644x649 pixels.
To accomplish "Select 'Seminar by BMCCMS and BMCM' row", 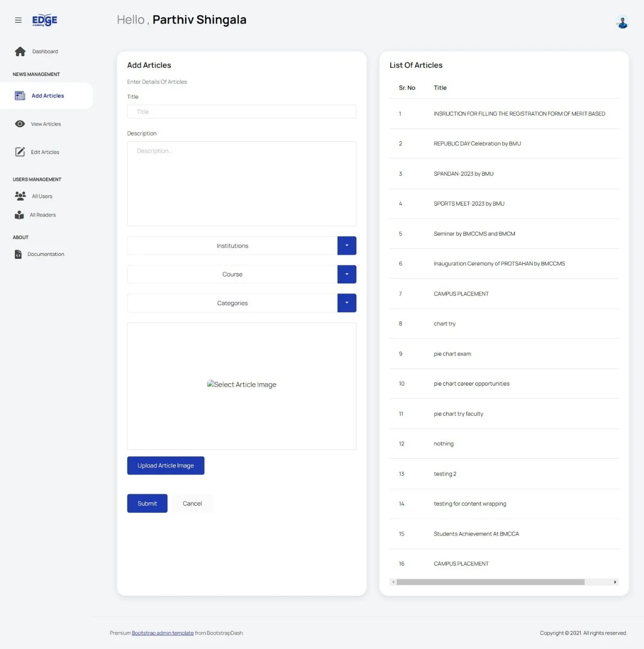I will pyautogui.click(x=504, y=234).
